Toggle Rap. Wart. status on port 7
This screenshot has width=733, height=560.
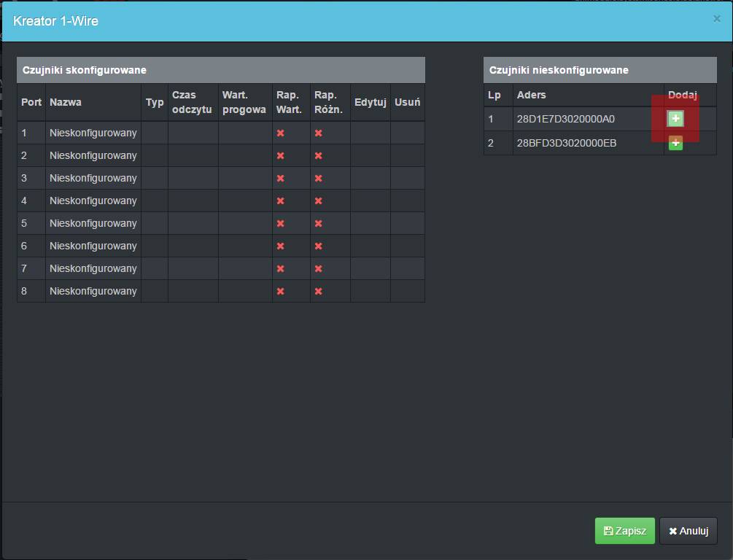pyautogui.click(x=280, y=269)
